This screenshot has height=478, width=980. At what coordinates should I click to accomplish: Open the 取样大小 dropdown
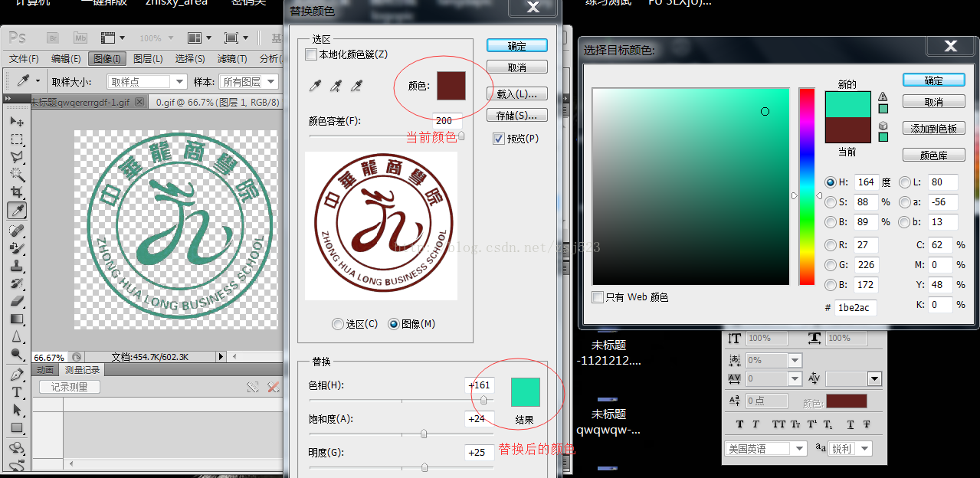coord(147,82)
